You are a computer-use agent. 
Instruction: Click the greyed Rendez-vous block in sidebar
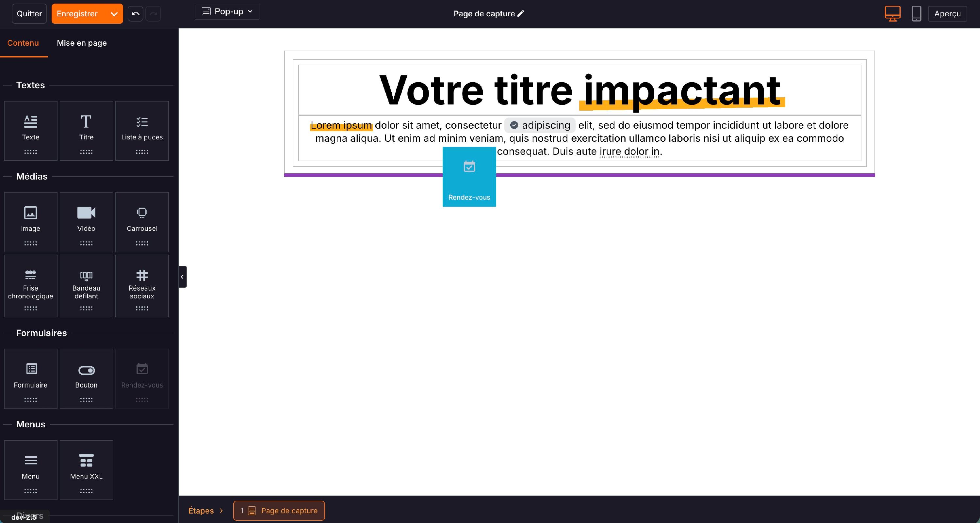[x=142, y=379]
